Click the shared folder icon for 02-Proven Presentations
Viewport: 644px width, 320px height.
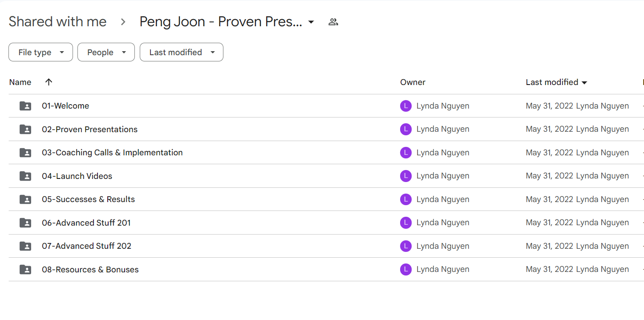click(x=25, y=130)
